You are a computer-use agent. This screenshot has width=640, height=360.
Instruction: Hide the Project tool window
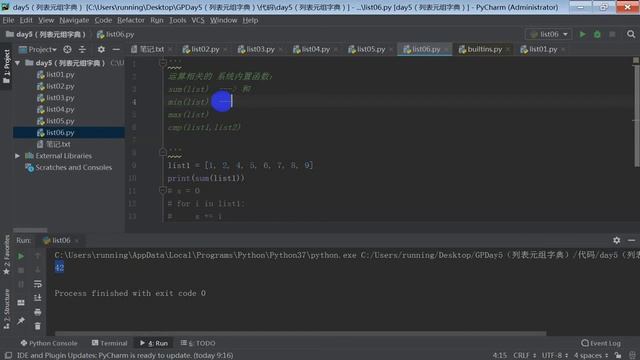[x=116, y=49]
